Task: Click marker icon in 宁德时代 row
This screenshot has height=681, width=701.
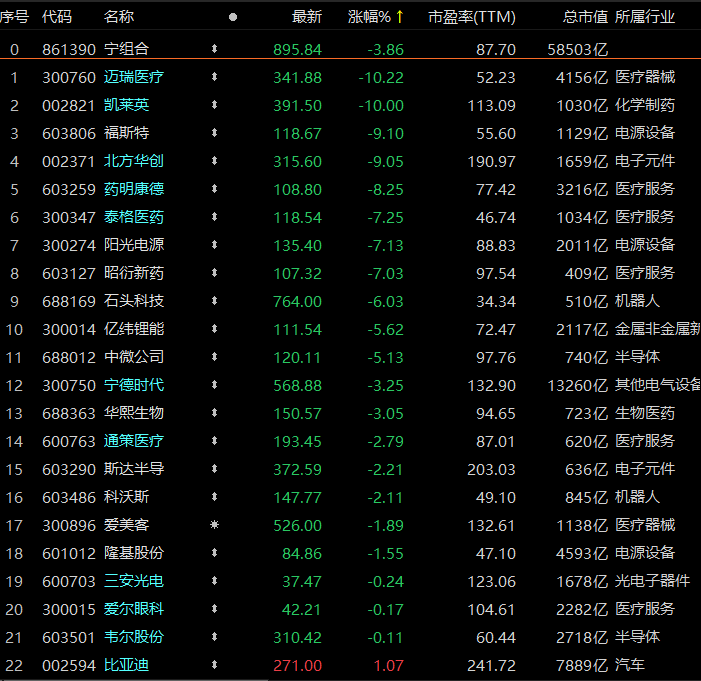Action: (215, 385)
